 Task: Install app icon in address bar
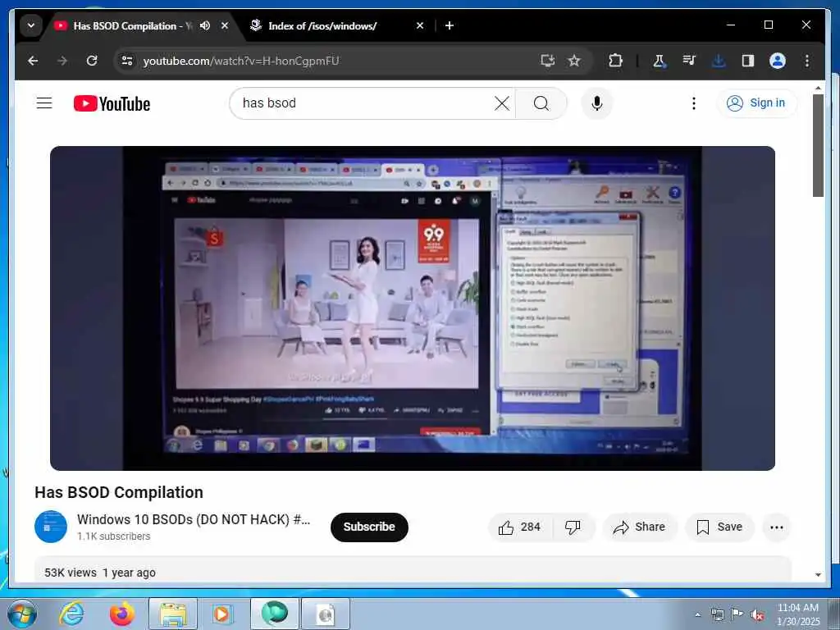click(x=547, y=61)
